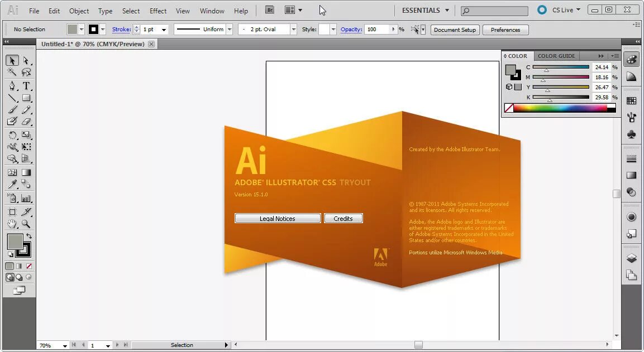Image resolution: width=644 pixels, height=352 pixels.
Task: Choose the Mesh tool
Action: pyautogui.click(x=12, y=172)
